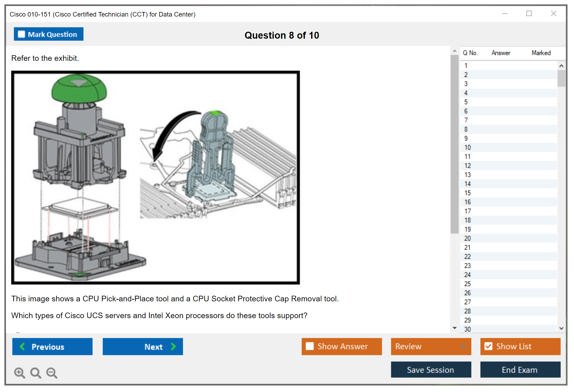This screenshot has height=392, width=574.
Task: Click the green right chevron on Next
Action: 174,346
